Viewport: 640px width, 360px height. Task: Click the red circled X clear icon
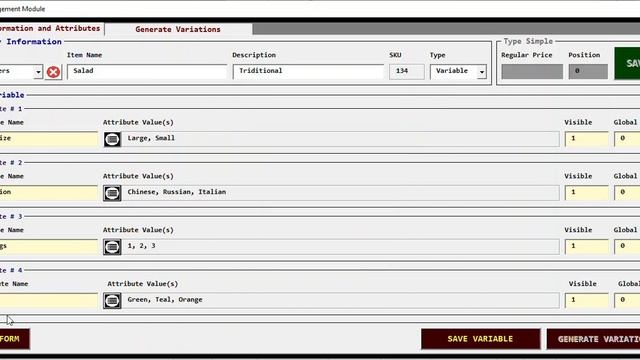coord(53,72)
